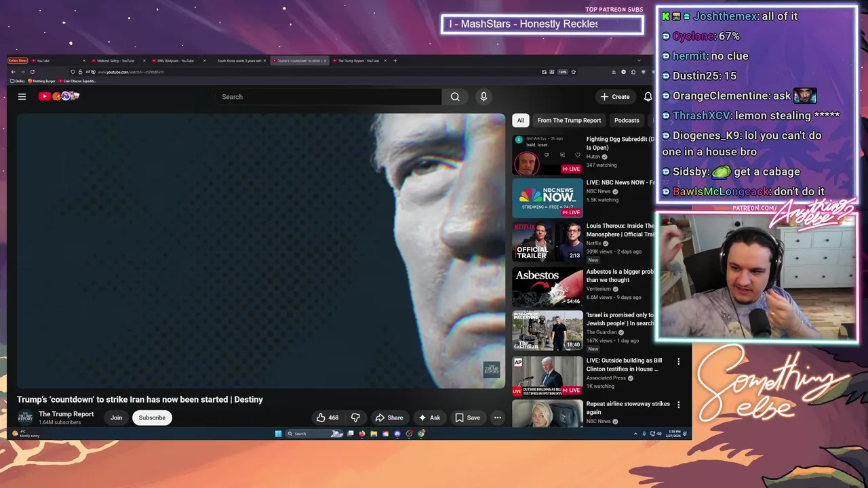
Task: Open the Dailies bookmarks folder
Action: click(18, 81)
